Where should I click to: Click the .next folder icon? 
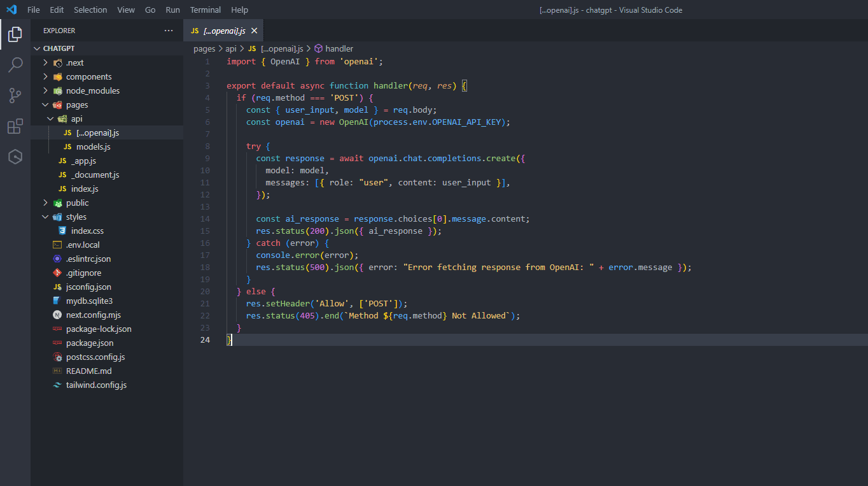[58, 62]
